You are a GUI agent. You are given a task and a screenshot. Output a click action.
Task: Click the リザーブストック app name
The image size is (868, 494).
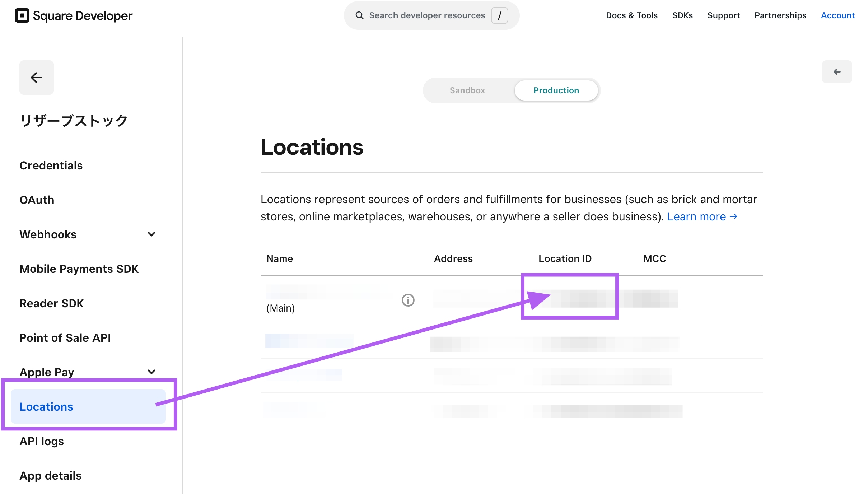74,121
